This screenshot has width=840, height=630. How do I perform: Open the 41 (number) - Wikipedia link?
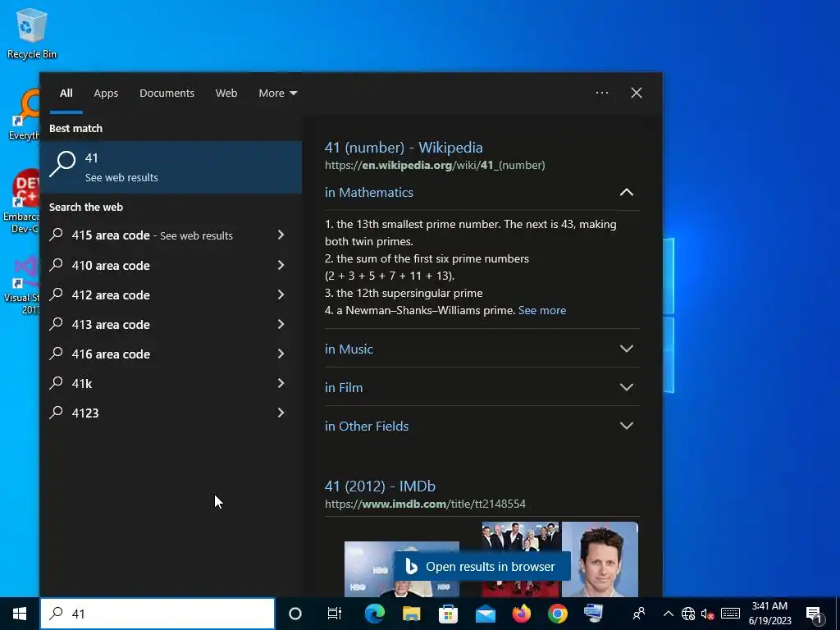click(x=404, y=148)
